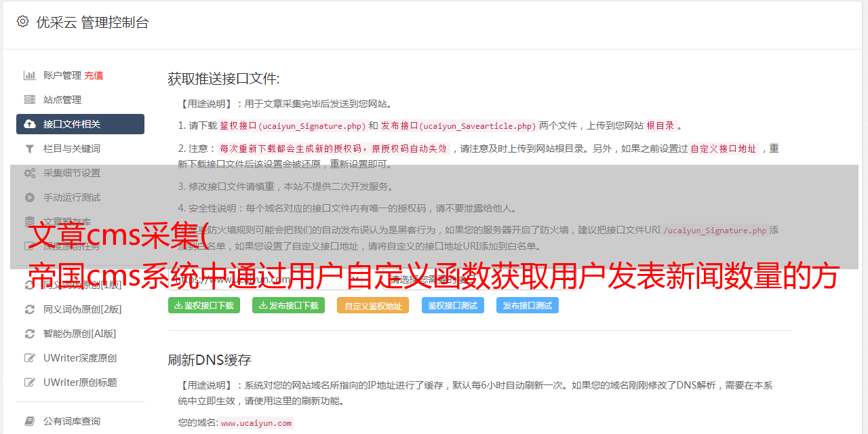The image size is (868, 434).
Task: Click the blue 鉴权接口测试 button
Action: point(453,305)
